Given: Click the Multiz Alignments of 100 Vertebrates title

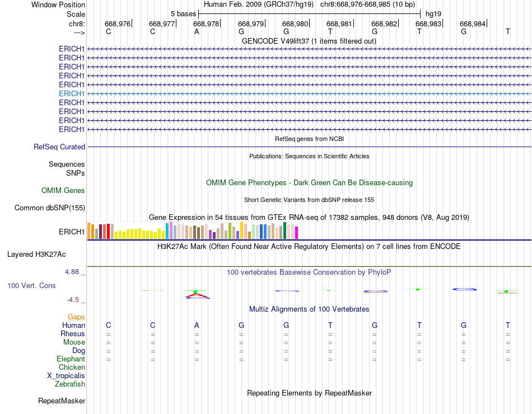Looking at the screenshot, I should pyautogui.click(x=309, y=309).
